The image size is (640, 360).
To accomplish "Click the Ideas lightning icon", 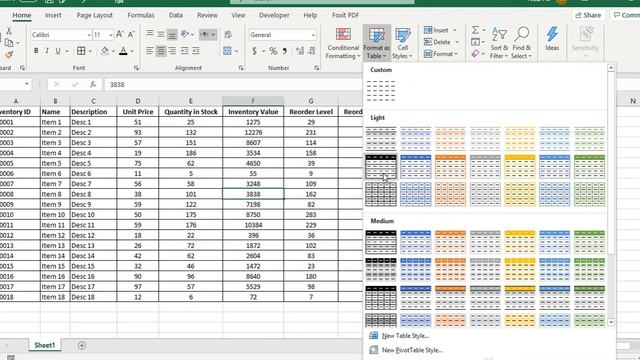I will pos(552,39).
